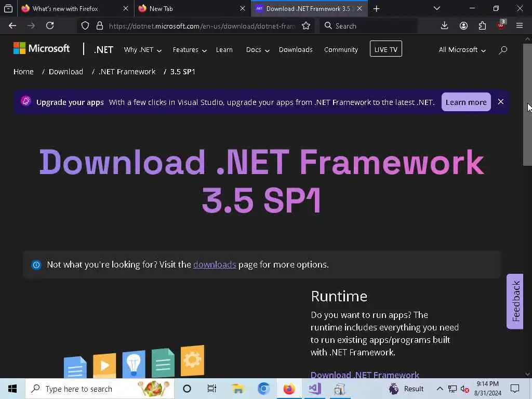The width and height of the screenshot is (532, 399).
Task: Click the Type here to search taskbar box
Action: tap(100, 389)
